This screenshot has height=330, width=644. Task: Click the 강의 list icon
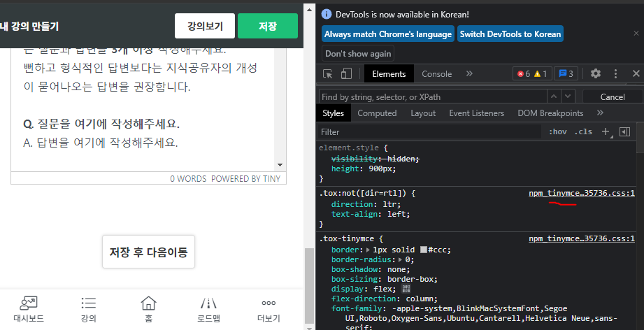click(88, 303)
